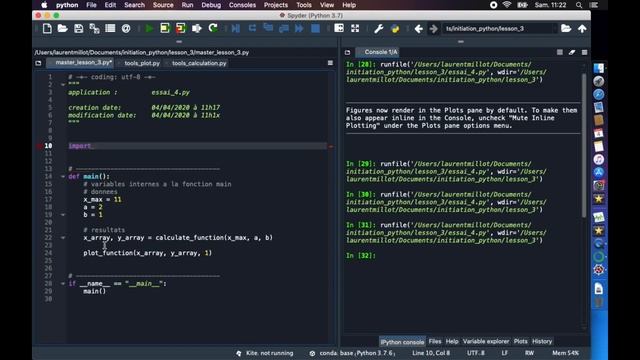Open Preferences with the wrench icon
640x360 pixels.
tap(378, 29)
